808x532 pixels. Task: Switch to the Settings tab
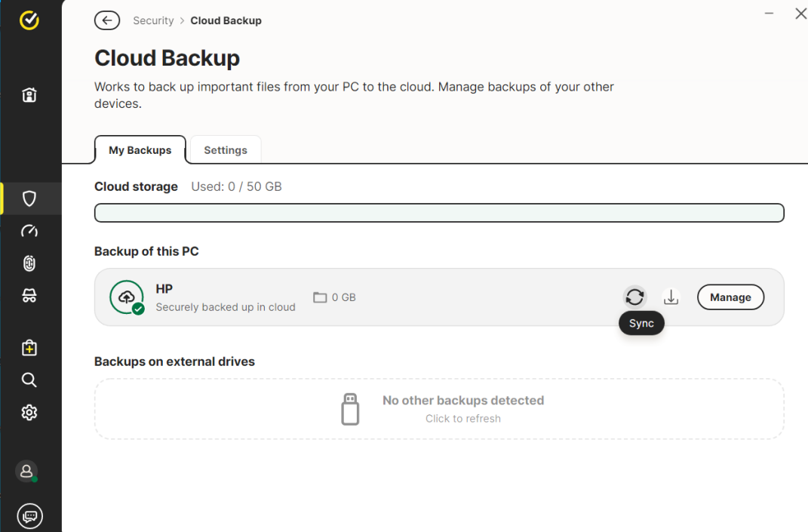226,150
